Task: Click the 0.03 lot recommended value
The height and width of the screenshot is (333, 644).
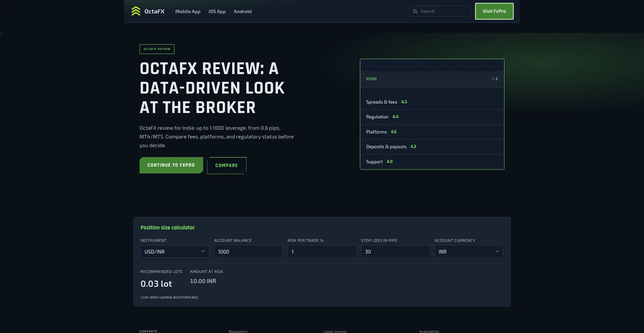Action: (156, 284)
